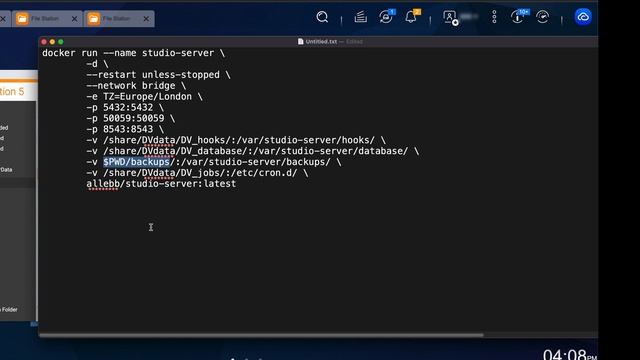Click the yellow minimize button of Untitled.txt
Image resolution: width=640 pixels, height=360 pixels.
(x=52, y=42)
